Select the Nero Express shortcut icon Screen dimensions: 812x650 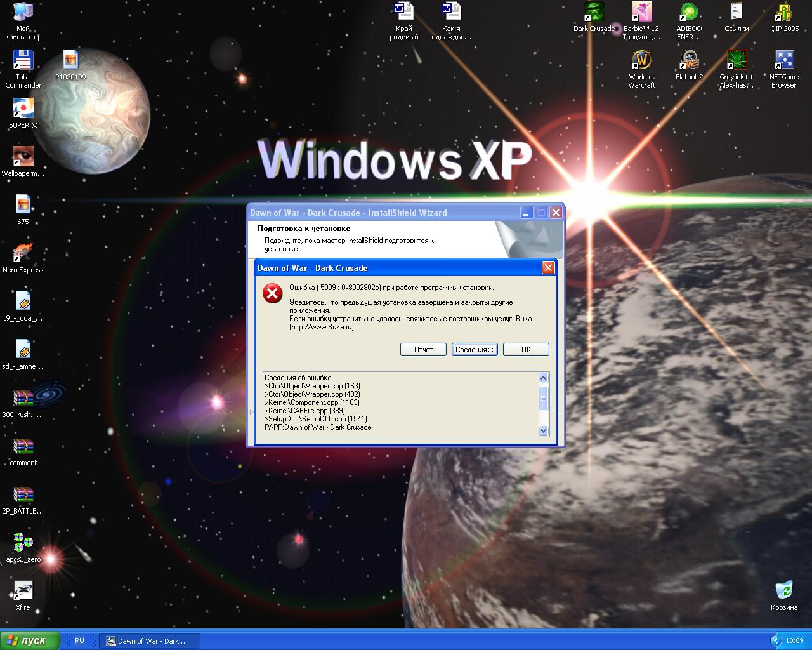point(23,253)
